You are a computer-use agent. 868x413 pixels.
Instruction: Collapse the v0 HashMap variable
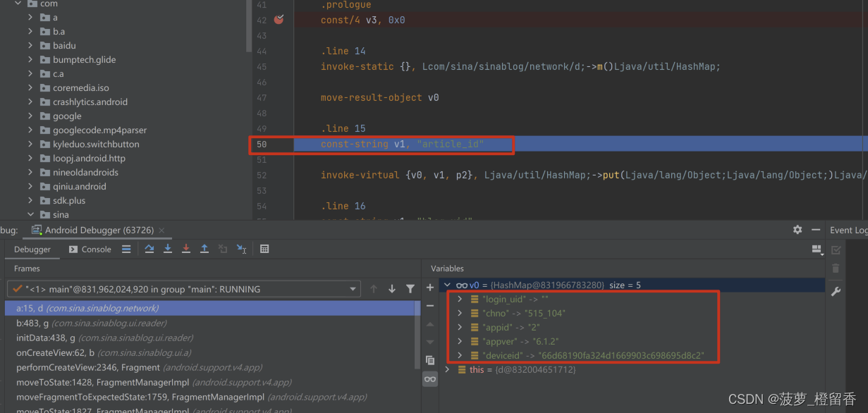pyautogui.click(x=446, y=285)
